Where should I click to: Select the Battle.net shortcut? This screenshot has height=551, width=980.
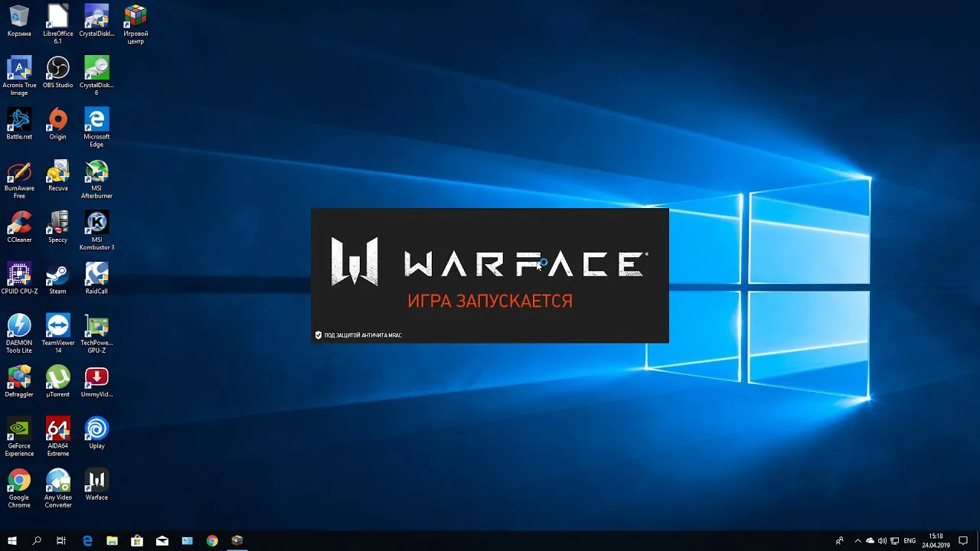tap(19, 124)
